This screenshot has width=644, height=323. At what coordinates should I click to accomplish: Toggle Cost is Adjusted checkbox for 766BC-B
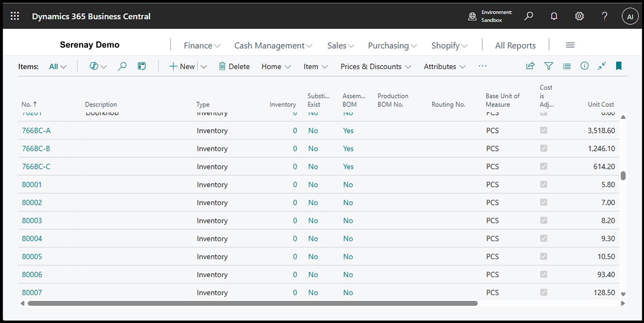[x=544, y=148]
